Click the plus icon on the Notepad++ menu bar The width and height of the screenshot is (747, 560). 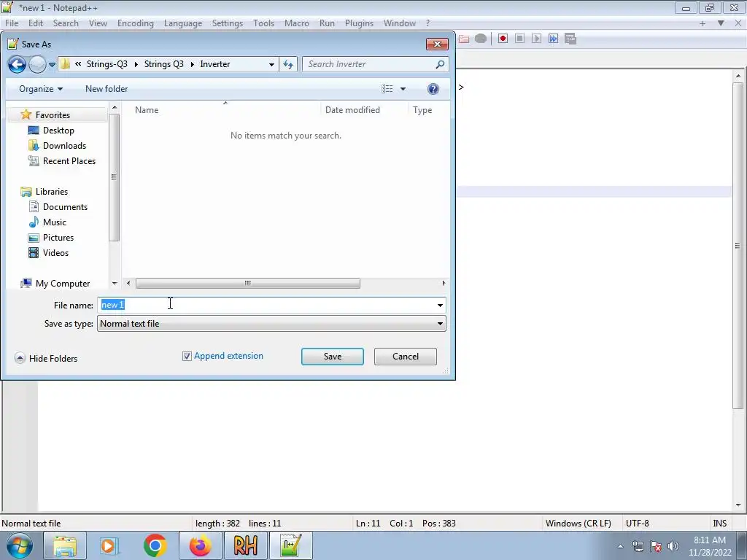pos(703,23)
